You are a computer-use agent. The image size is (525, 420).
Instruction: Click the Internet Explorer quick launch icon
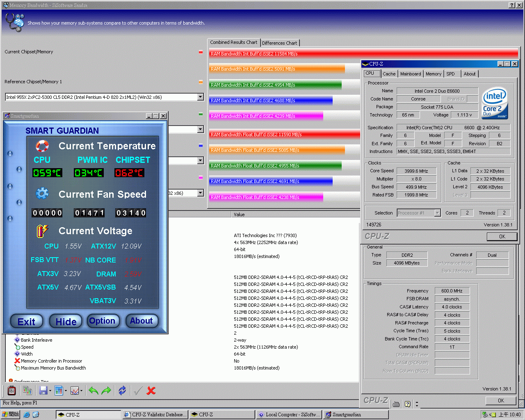pyautogui.click(x=27, y=415)
